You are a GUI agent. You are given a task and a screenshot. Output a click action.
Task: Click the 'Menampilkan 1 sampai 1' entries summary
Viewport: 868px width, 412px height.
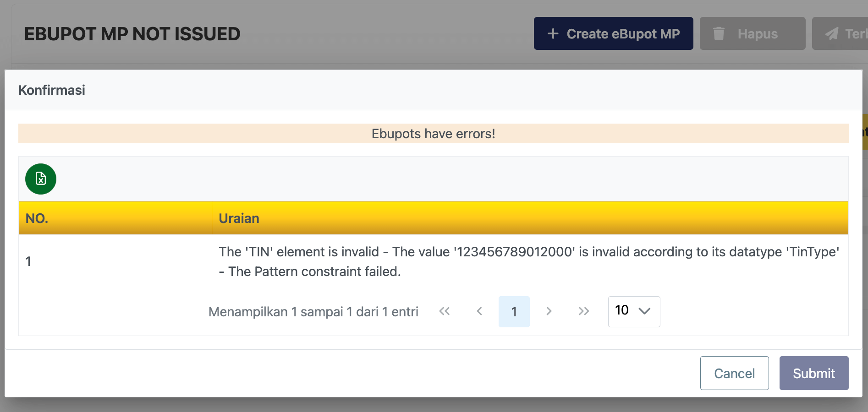click(x=313, y=312)
